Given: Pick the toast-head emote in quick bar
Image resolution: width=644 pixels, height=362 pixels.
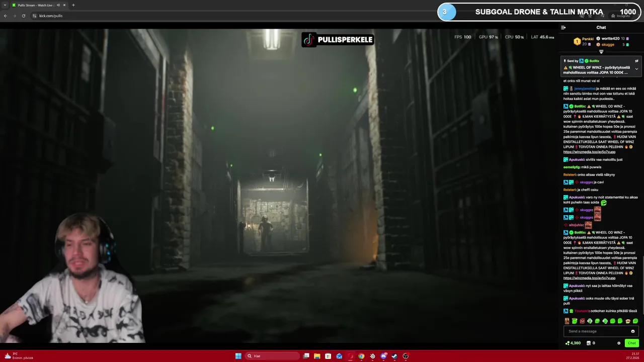Looking at the screenshot, I should click(628, 321).
